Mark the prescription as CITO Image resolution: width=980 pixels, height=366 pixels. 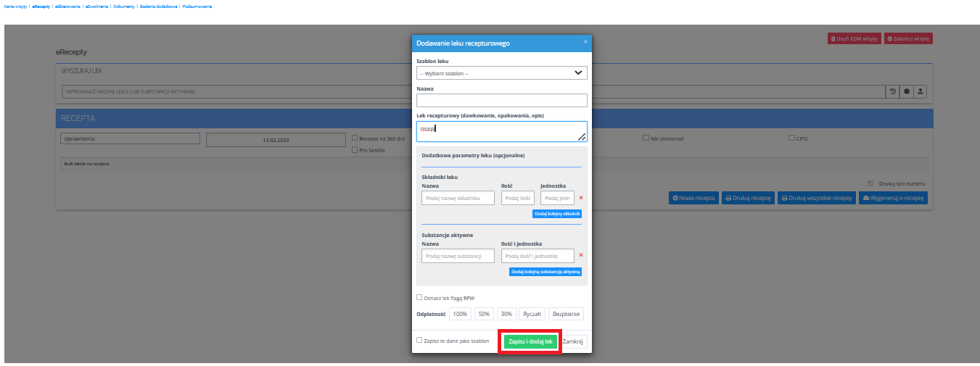coord(791,138)
